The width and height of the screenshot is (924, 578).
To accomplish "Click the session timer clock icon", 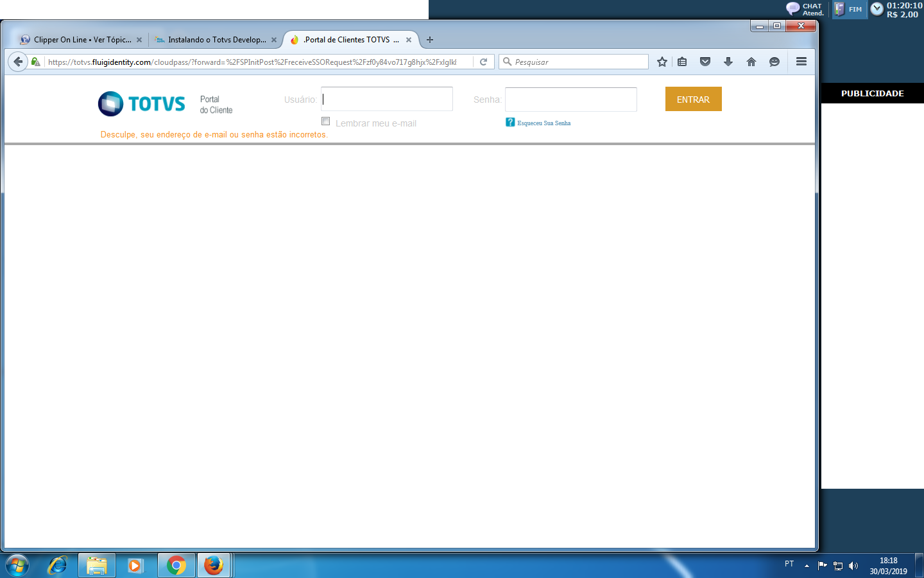I will pos(877,9).
